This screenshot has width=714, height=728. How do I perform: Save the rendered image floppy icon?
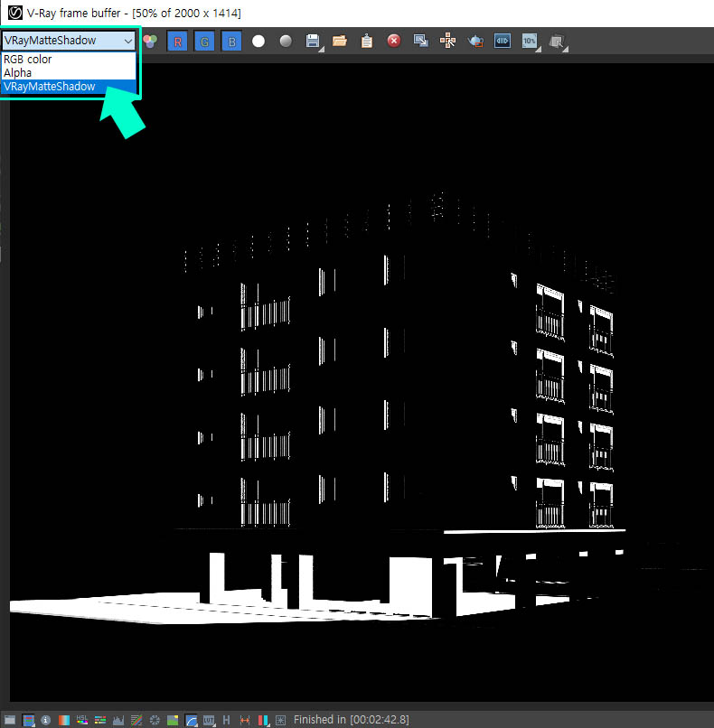tap(313, 42)
